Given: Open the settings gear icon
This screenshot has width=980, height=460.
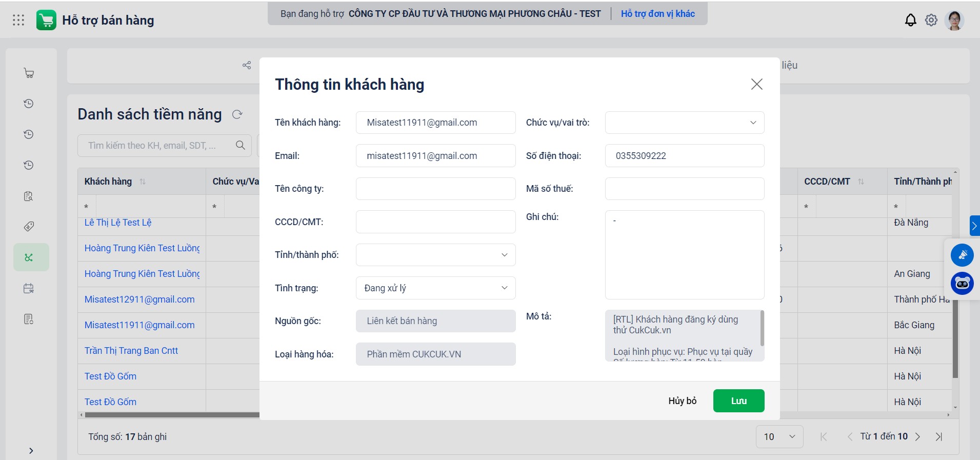Looking at the screenshot, I should [x=931, y=20].
